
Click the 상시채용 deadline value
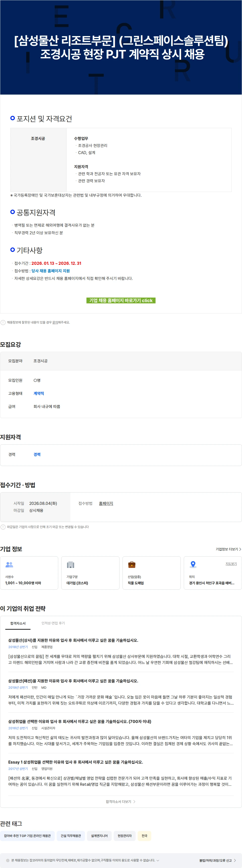pyautogui.click(x=36, y=510)
